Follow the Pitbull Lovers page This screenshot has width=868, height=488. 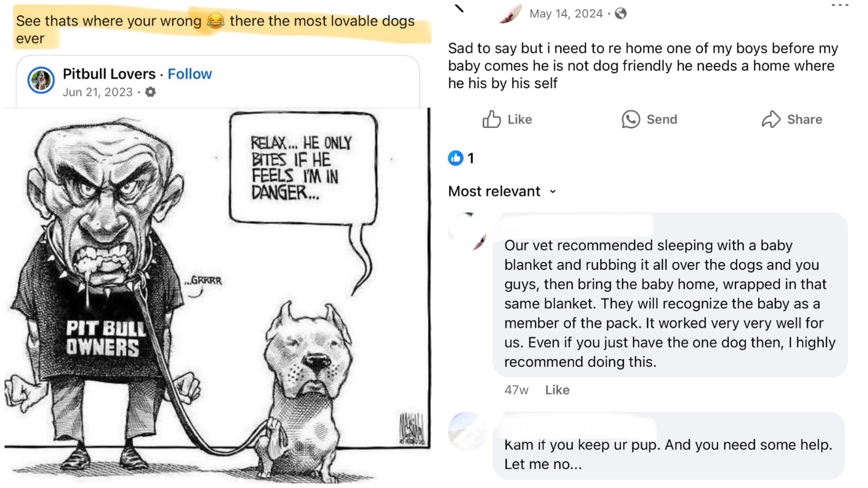(189, 74)
